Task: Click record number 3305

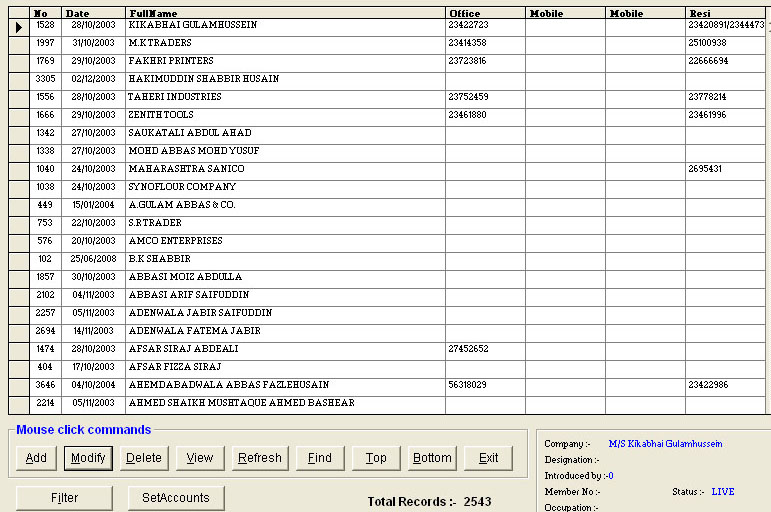Action: (x=45, y=79)
